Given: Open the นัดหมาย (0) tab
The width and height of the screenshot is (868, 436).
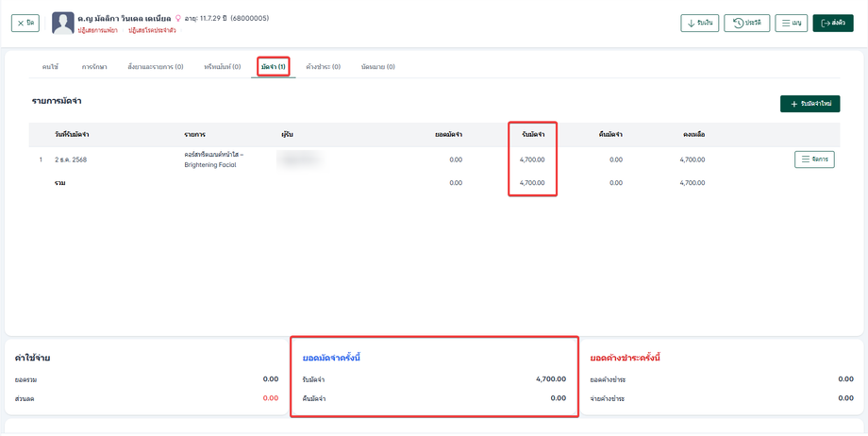Looking at the screenshot, I should pos(378,67).
